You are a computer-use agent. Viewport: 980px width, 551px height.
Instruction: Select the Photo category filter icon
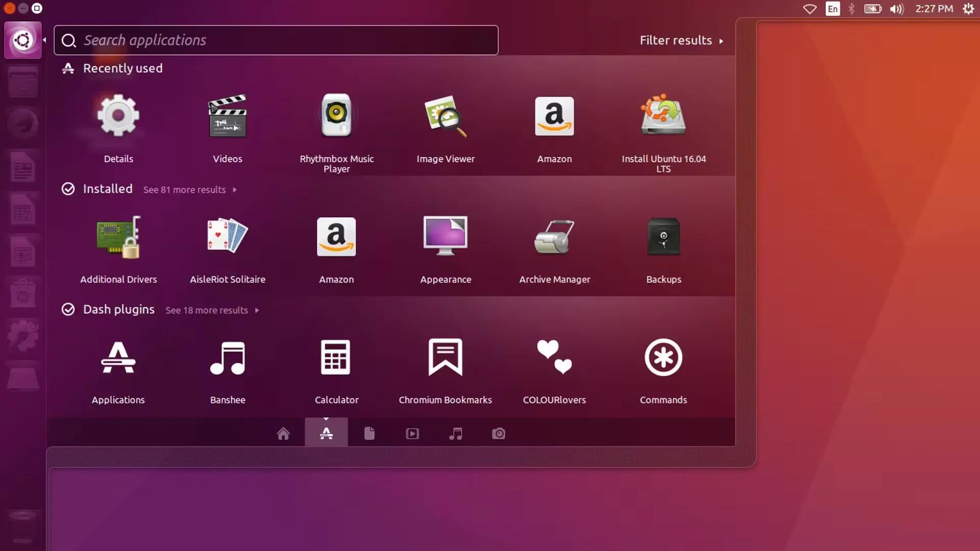pos(499,433)
